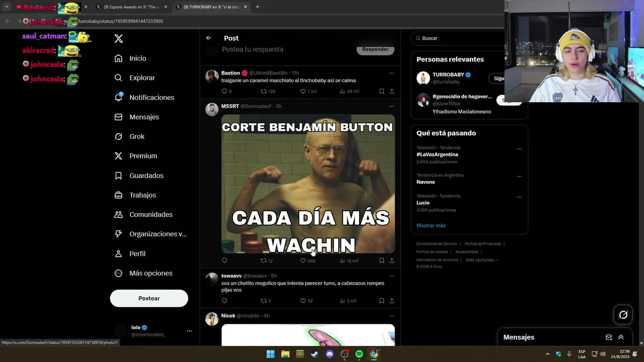Reply to towaavv's post
Image resolution: width=644 pixels, height=362 pixels.
click(x=224, y=301)
